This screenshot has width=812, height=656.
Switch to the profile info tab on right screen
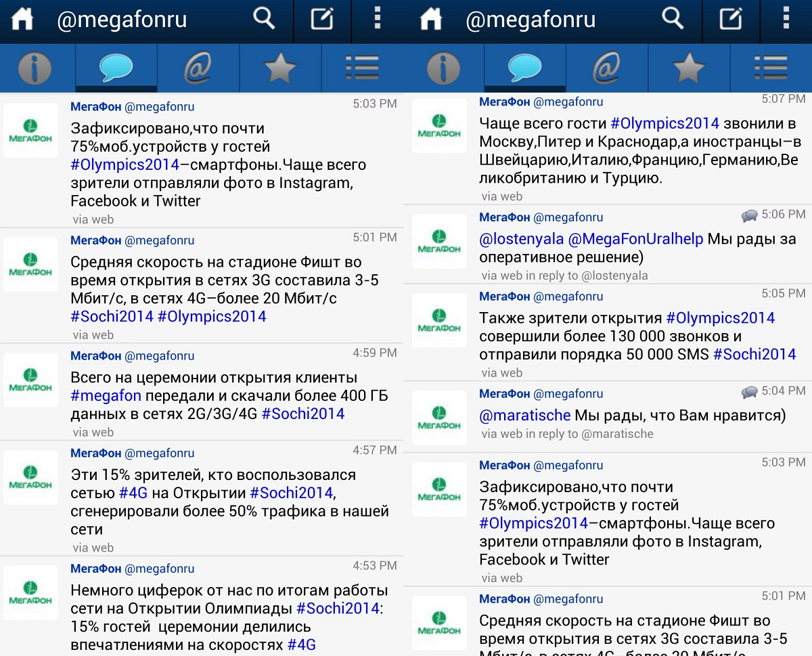[444, 68]
